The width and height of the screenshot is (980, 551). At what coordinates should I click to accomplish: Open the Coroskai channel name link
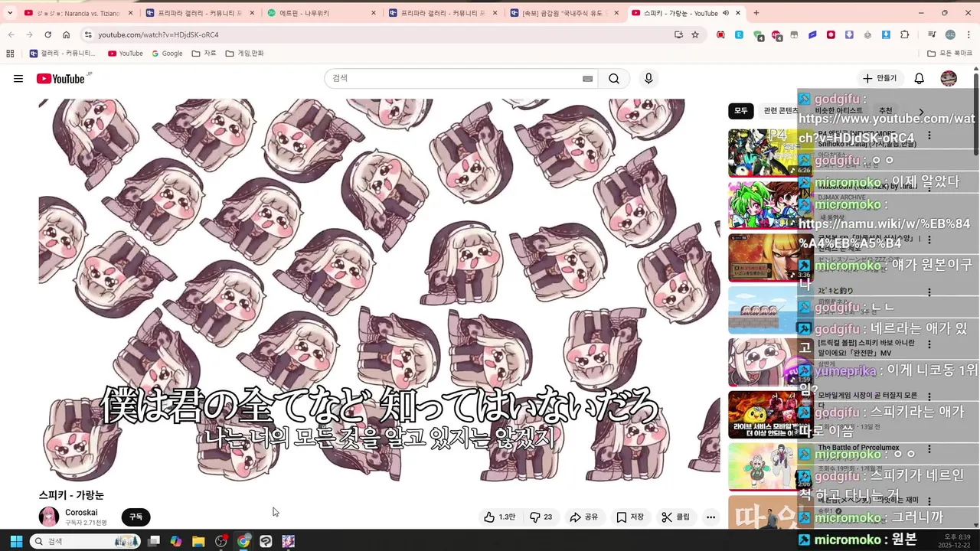point(81,513)
